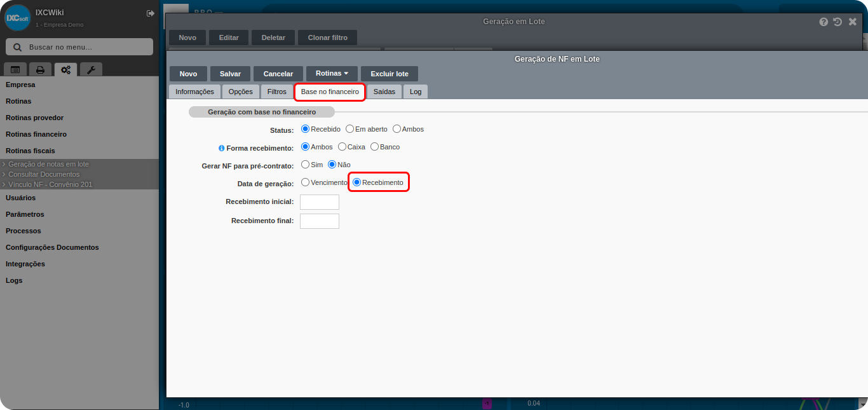Click the search magnifier icon in sidebar
The width and height of the screenshot is (868, 410).
pyautogui.click(x=17, y=47)
